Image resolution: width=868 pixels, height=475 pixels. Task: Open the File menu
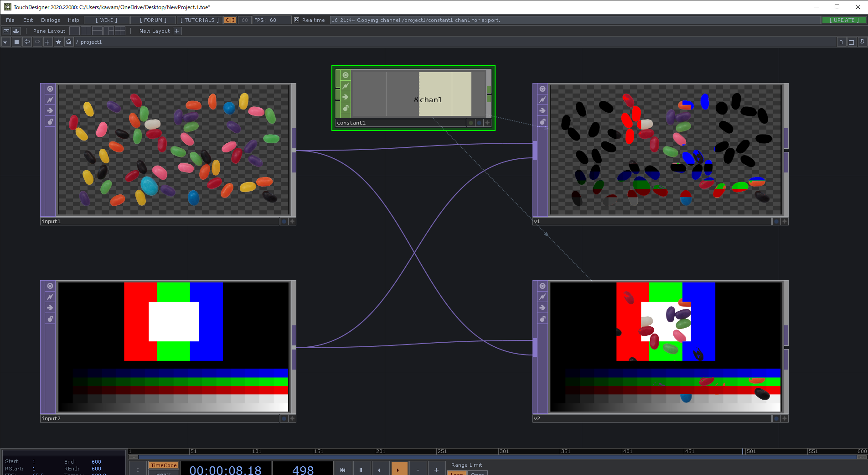click(x=10, y=20)
